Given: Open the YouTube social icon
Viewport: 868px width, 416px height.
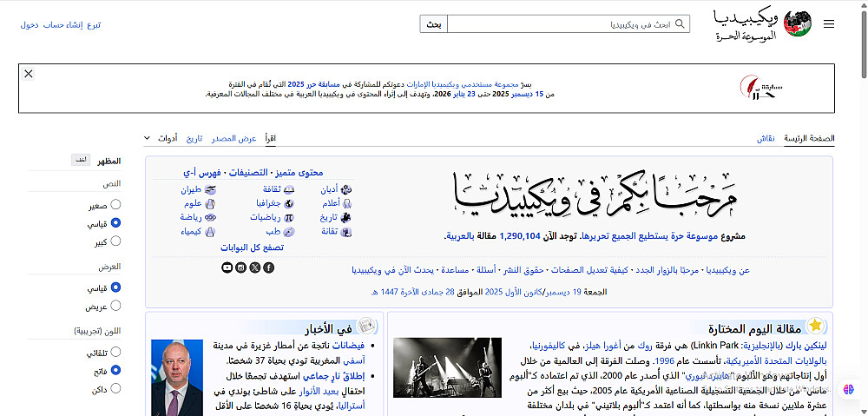Looking at the screenshot, I should 227,267.
